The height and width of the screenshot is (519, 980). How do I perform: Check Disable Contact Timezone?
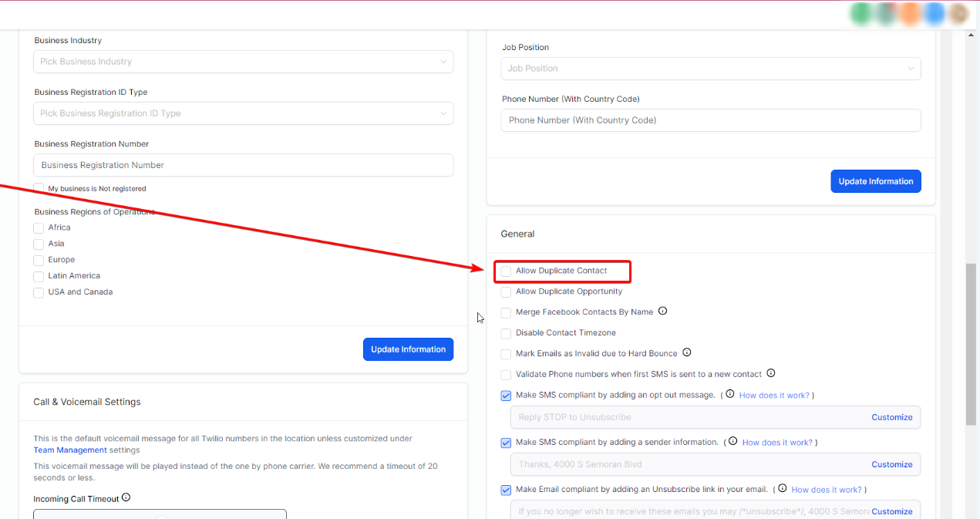[x=506, y=333]
